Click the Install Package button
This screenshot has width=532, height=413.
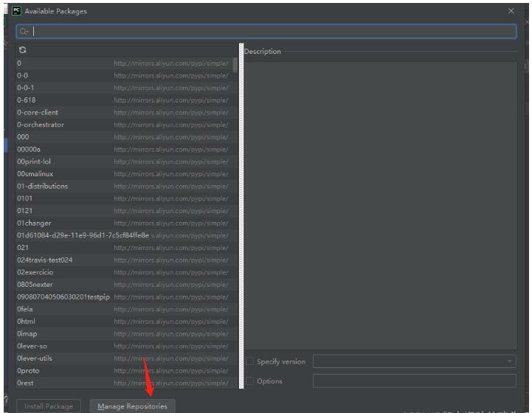[x=49, y=406]
